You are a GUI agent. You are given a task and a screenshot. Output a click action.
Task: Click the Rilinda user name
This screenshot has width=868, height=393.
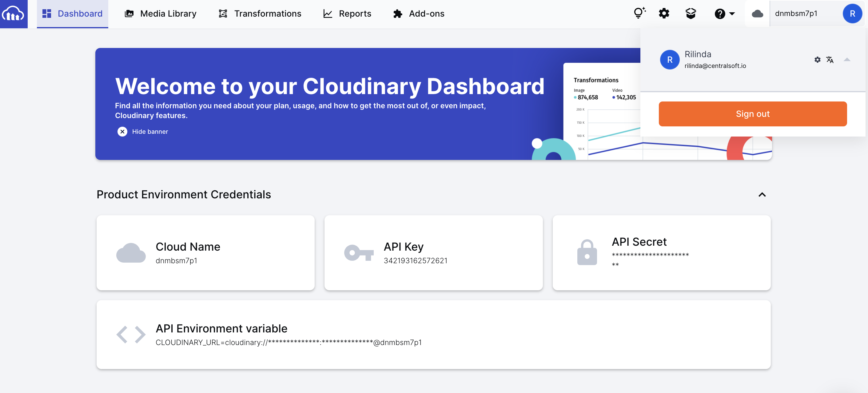tap(698, 54)
